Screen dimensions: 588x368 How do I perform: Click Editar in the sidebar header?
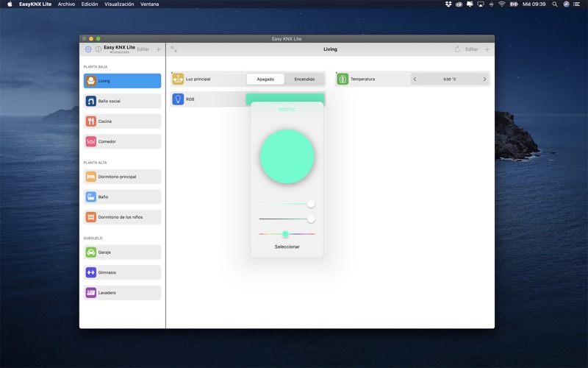[x=143, y=49]
